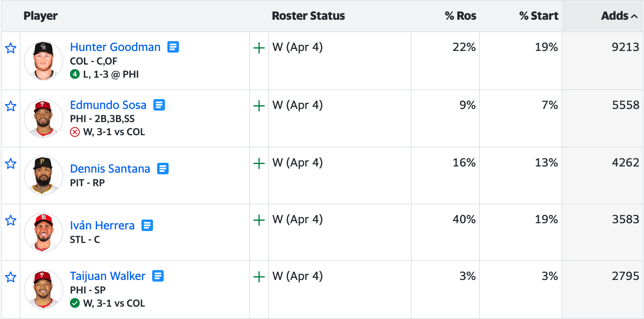Open Hunter Goodman game L, 1-3 @ PHI
Viewport: 644px width, 319px height.
click(x=111, y=75)
